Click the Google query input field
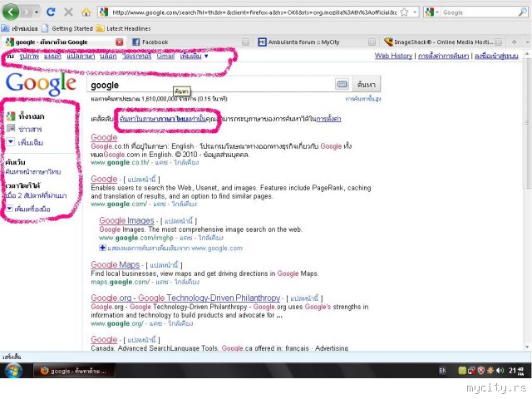The width and height of the screenshot is (532, 399). click(210, 85)
